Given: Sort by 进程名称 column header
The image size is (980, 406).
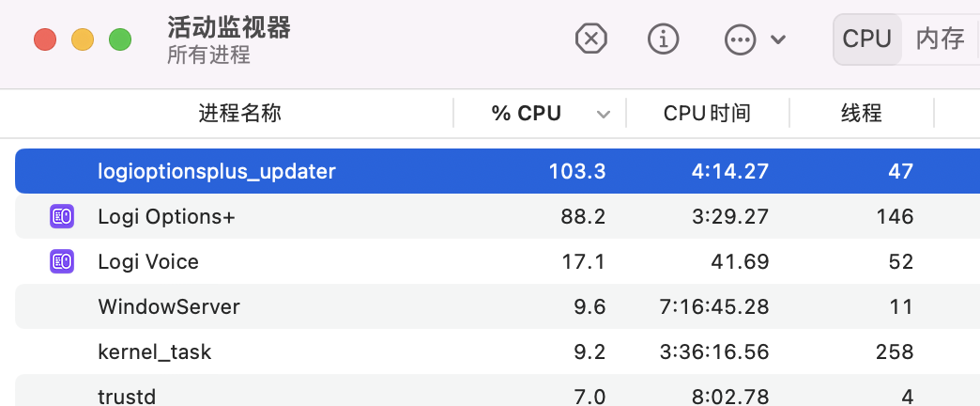Looking at the screenshot, I should tap(239, 114).
